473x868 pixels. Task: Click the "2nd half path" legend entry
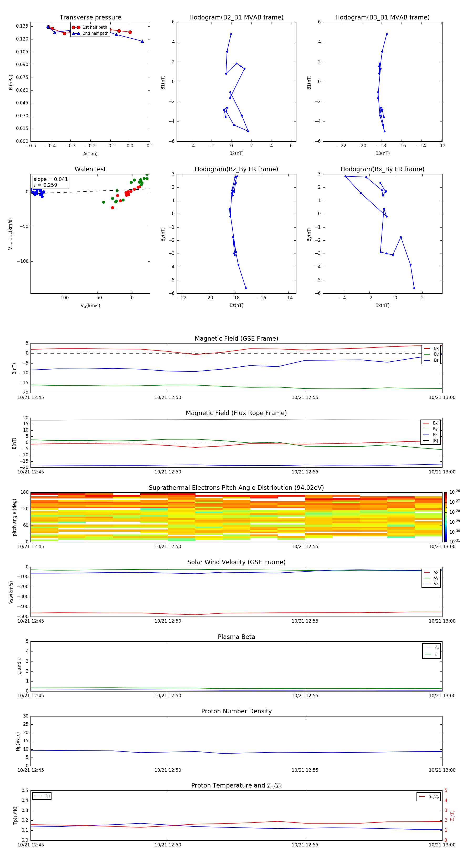coord(91,33)
